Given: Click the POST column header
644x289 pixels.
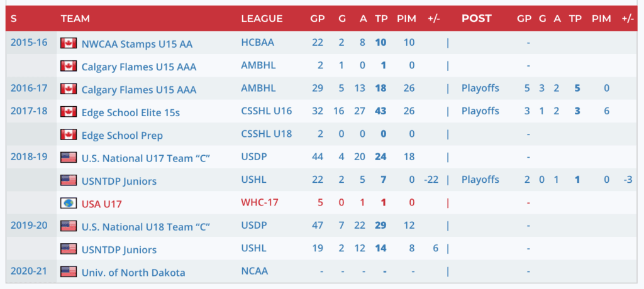Looking at the screenshot, I should [x=476, y=18].
